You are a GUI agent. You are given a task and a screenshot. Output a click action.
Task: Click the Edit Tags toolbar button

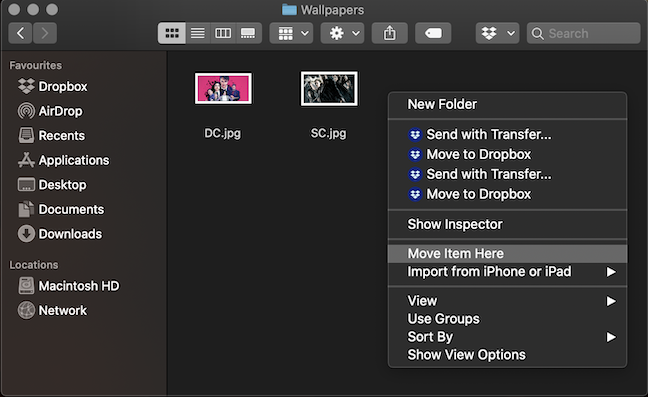tap(433, 33)
